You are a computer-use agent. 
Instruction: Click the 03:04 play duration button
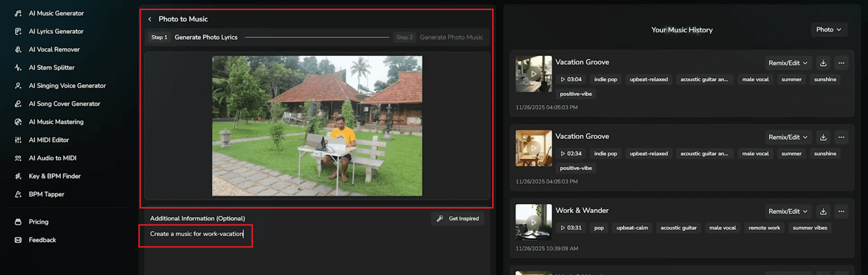tap(571, 80)
